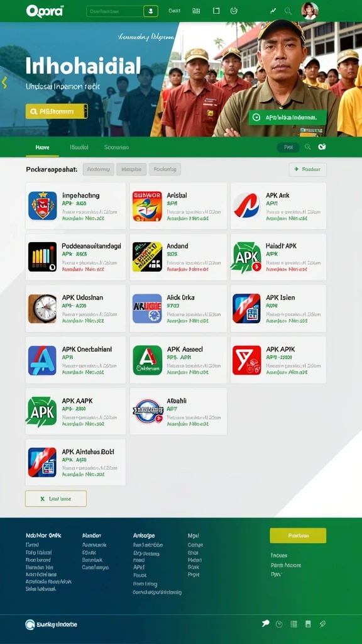Click the document icon in the footer bar
The width and height of the screenshot is (362, 644).
pos(308,625)
